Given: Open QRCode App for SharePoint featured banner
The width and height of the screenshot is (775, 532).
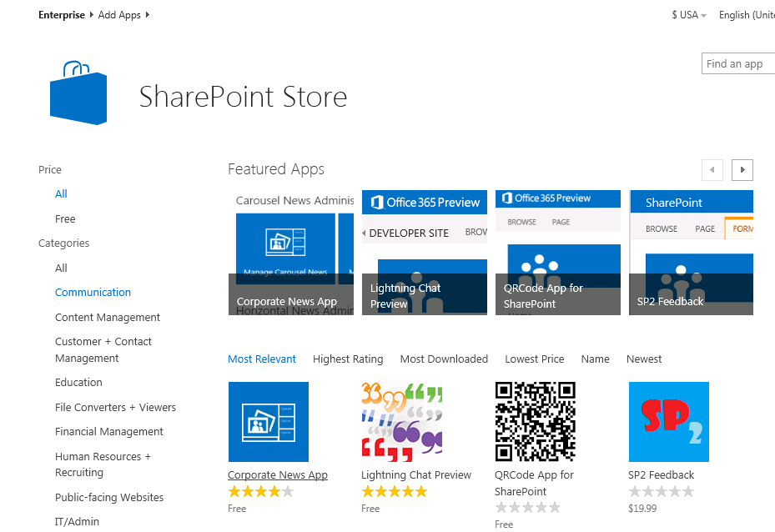Looking at the screenshot, I should pos(558,253).
